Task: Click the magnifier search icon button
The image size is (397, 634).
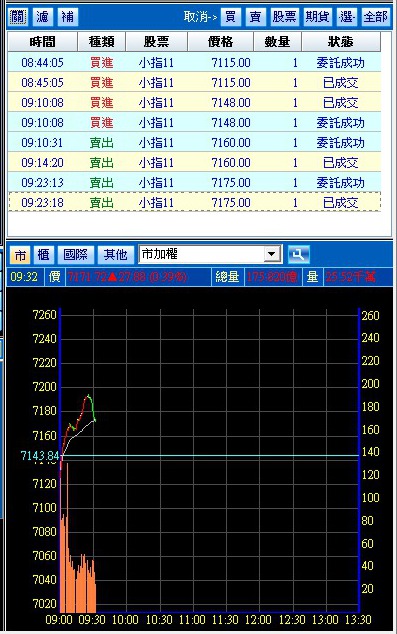Action: 298,254
